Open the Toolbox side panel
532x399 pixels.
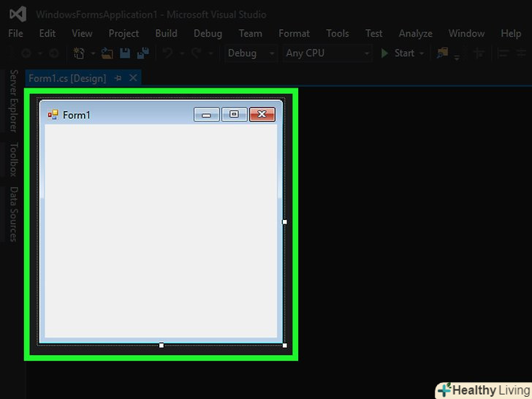[x=13, y=159]
